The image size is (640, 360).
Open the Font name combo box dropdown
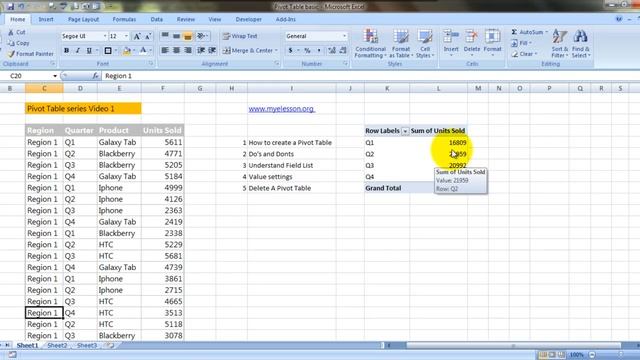(x=104, y=36)
